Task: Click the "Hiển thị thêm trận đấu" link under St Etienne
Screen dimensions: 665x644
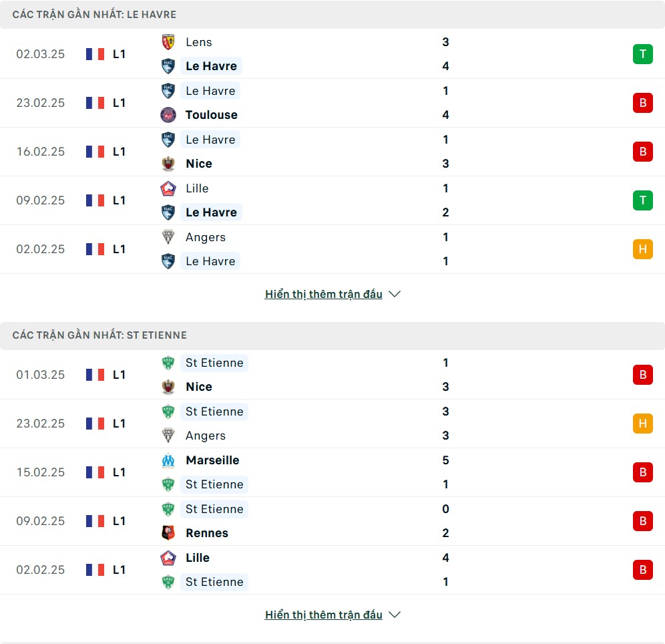Action: tap(323, 615)
